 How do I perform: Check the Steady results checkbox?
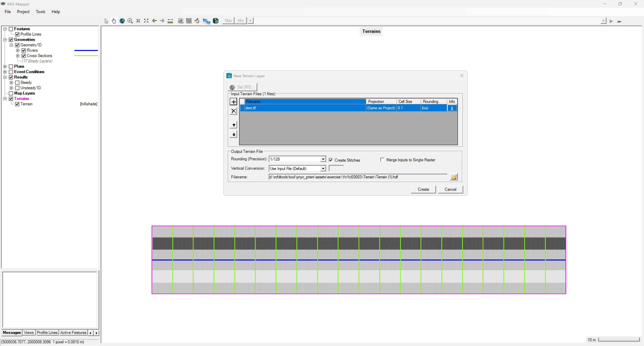(x=17, y=83)
